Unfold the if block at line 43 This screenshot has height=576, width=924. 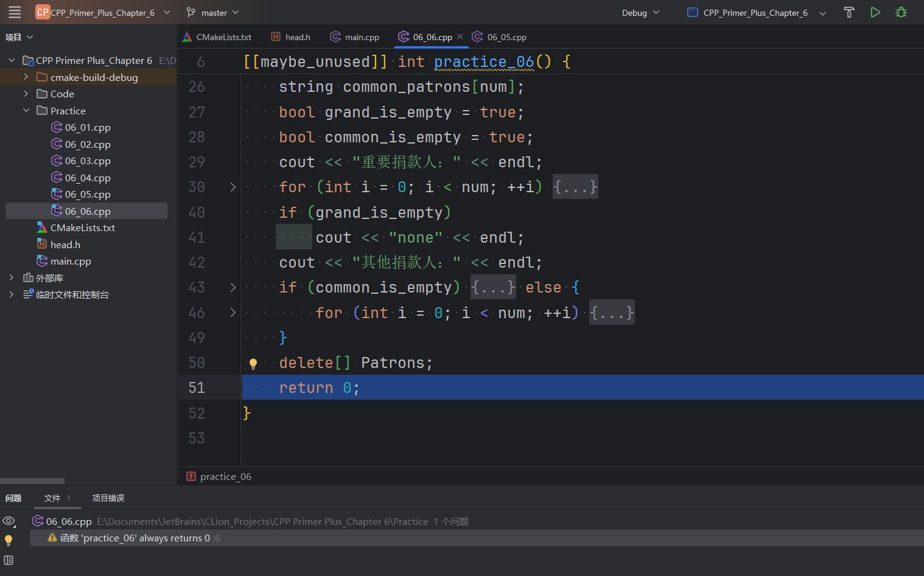coord(233,288)
